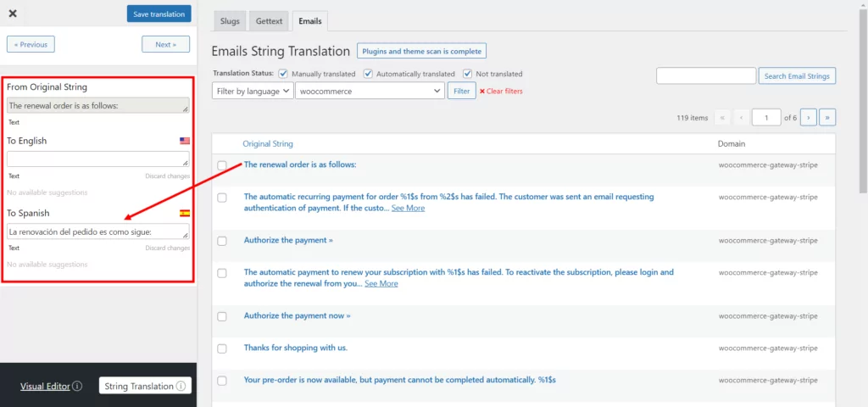
Task: Open the Gettext tab
Action: pyautogui.click(x=270, y=20)
